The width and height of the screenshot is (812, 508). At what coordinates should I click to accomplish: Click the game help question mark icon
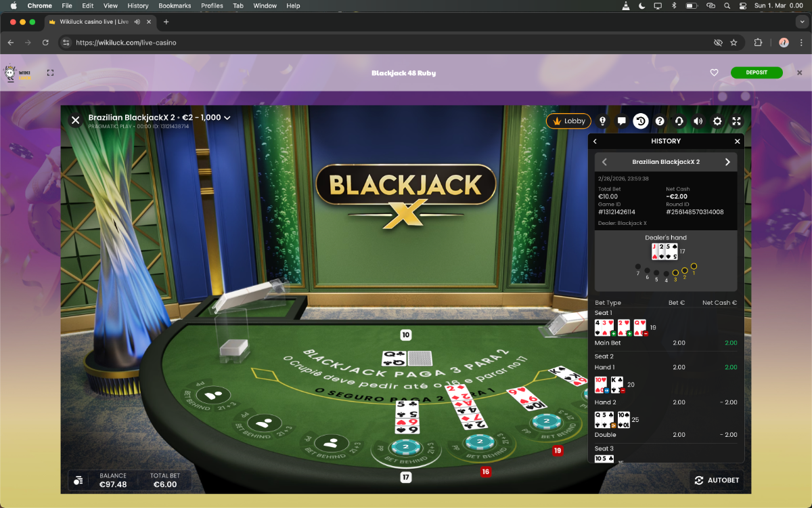point(660,121)
